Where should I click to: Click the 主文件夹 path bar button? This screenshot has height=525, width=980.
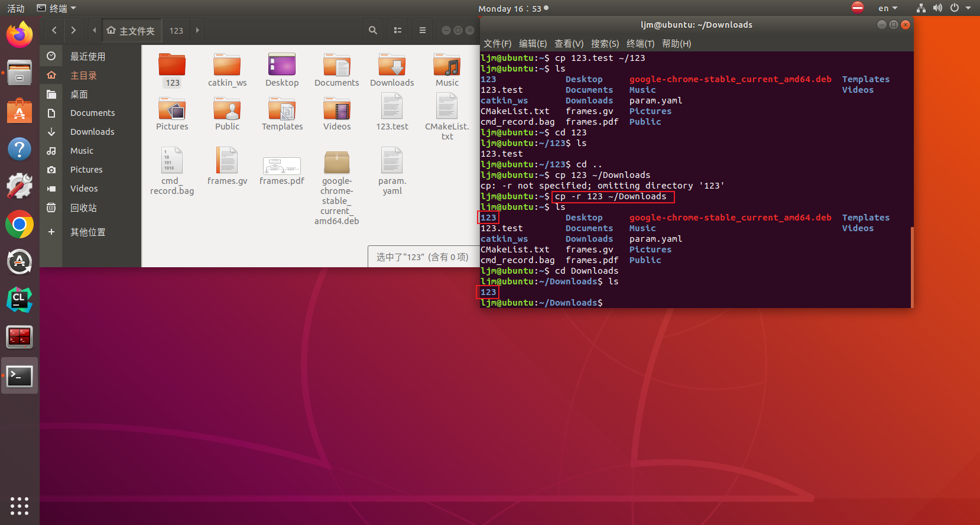pyautogui.click(x=131, y=30)
